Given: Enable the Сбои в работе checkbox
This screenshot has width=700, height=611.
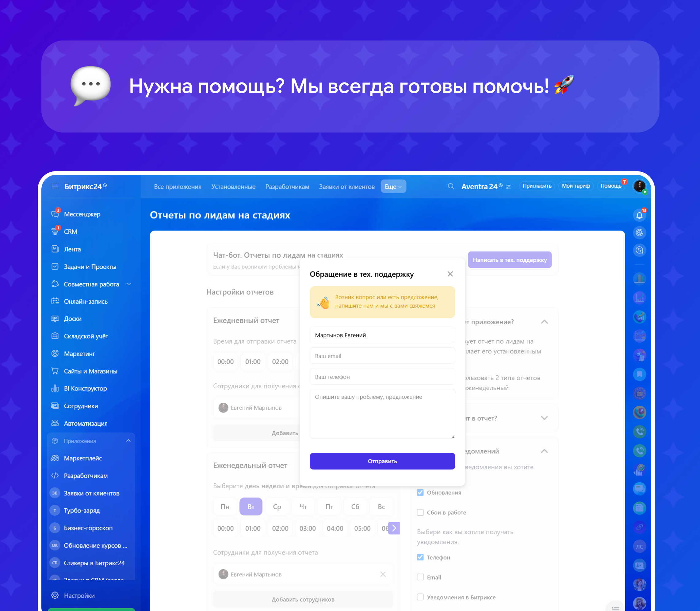Looking at the screenshot, I should 420,513.
